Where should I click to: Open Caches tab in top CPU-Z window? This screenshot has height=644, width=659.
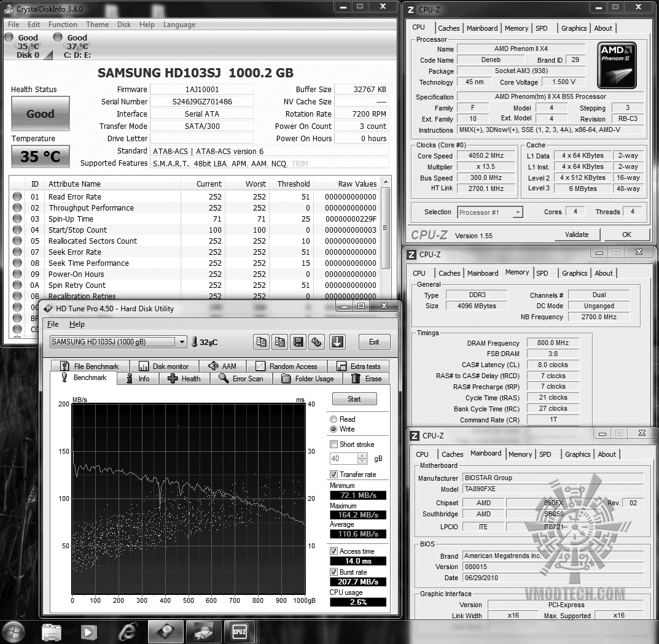(x=448, y=28)
